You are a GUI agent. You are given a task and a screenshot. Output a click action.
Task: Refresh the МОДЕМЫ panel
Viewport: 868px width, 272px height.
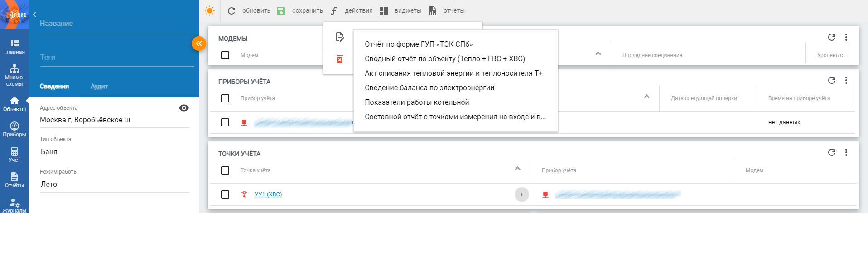pos(832,37)
